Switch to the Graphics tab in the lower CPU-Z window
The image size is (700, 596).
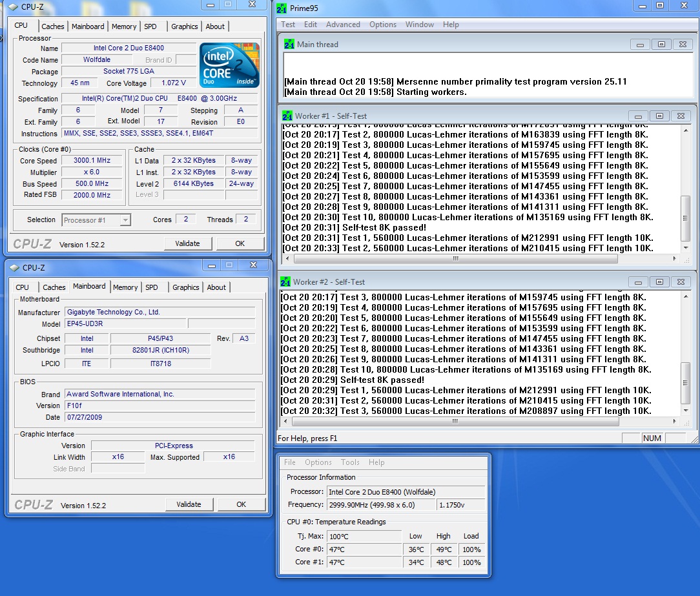(186, 287)
